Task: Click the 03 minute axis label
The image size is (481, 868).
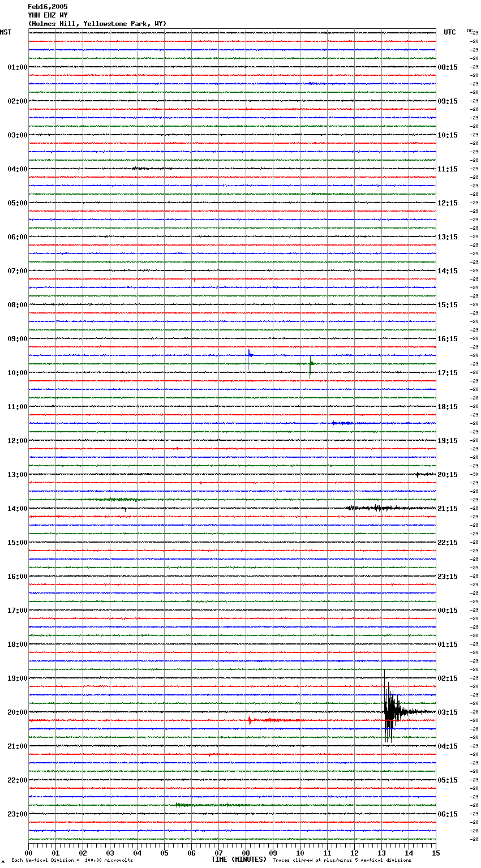Action: [x=110, y=853]
